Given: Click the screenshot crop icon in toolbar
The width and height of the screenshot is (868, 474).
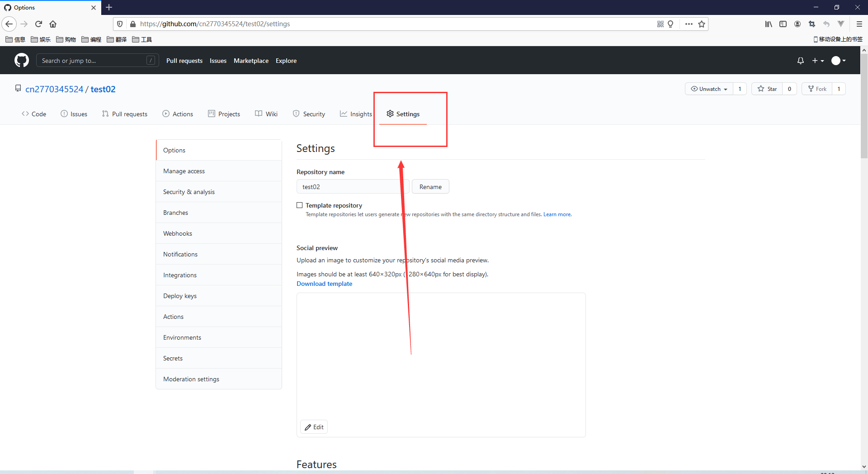Looking at the screenshot, I should point(812,24).
